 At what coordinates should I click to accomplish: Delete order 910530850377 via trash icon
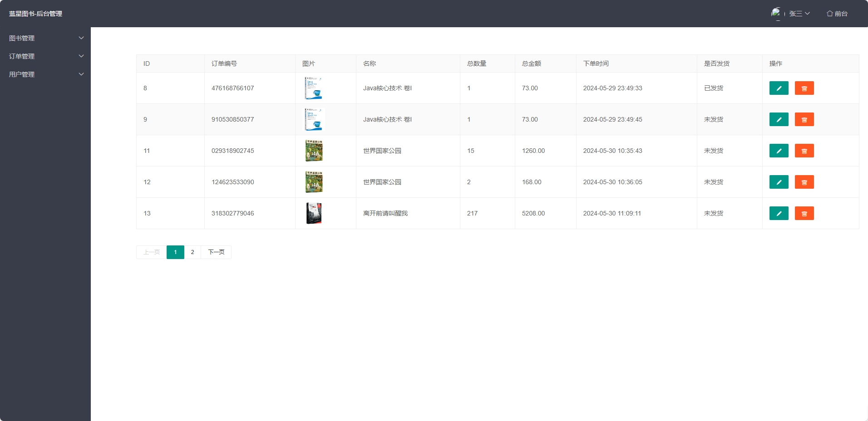point(804,119)
